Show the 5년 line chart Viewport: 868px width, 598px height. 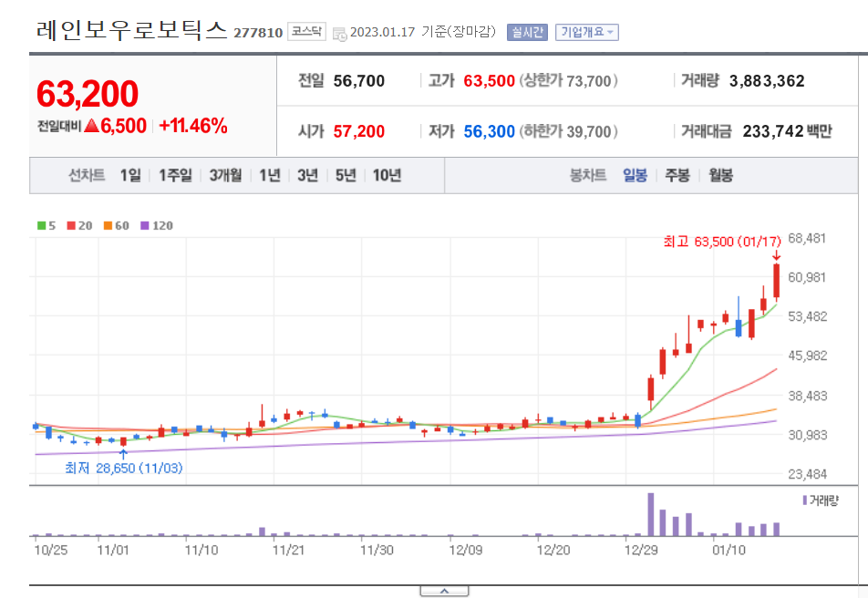point(346,176)
